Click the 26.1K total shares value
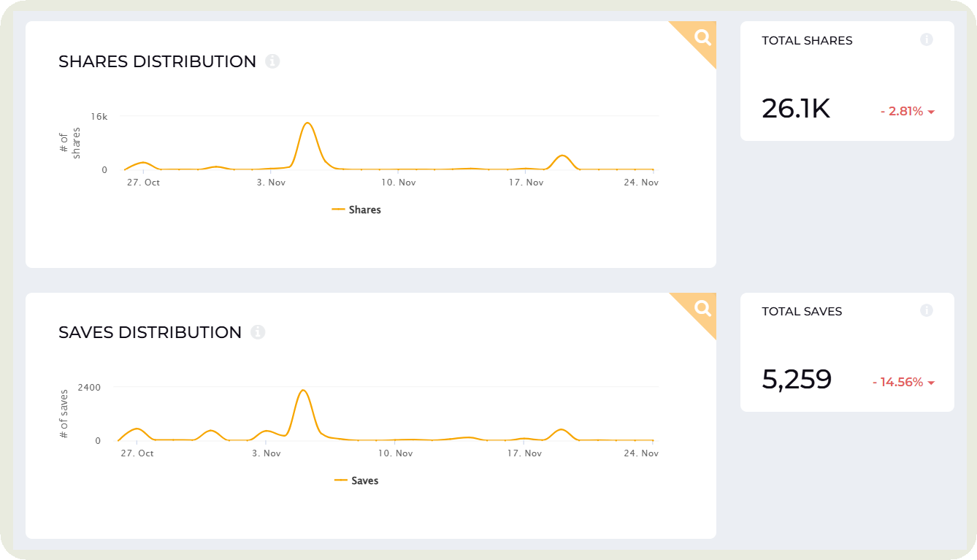Viewport: 977px width, 560px height. [795, 109]
